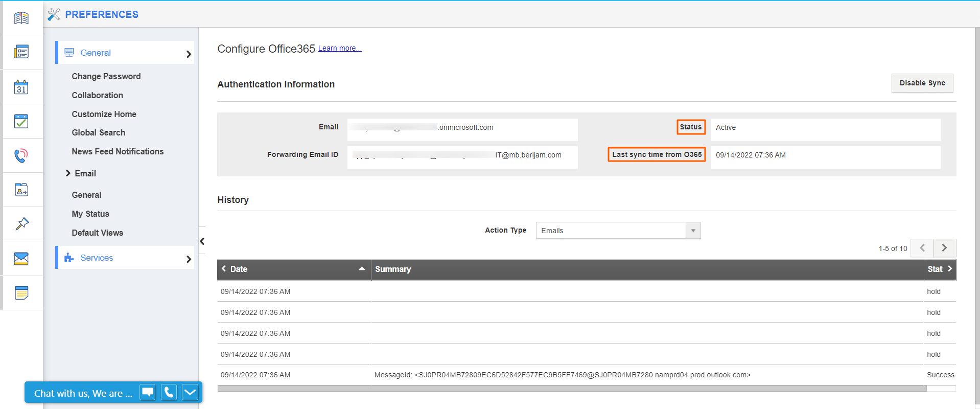Open the call logs phone icon
This screenshot has height=409, width=980.
click(21, 155)
